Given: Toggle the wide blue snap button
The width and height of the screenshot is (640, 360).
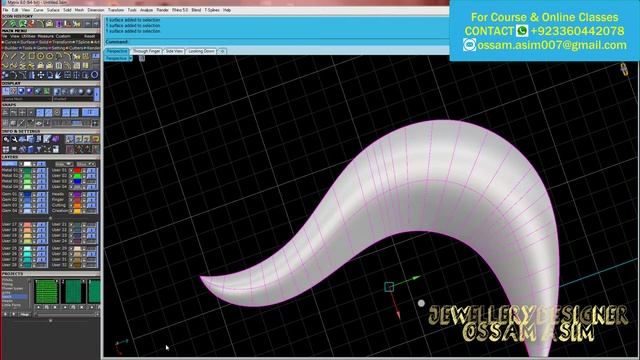Looking at the screenshot, I should tap(90, 113).
